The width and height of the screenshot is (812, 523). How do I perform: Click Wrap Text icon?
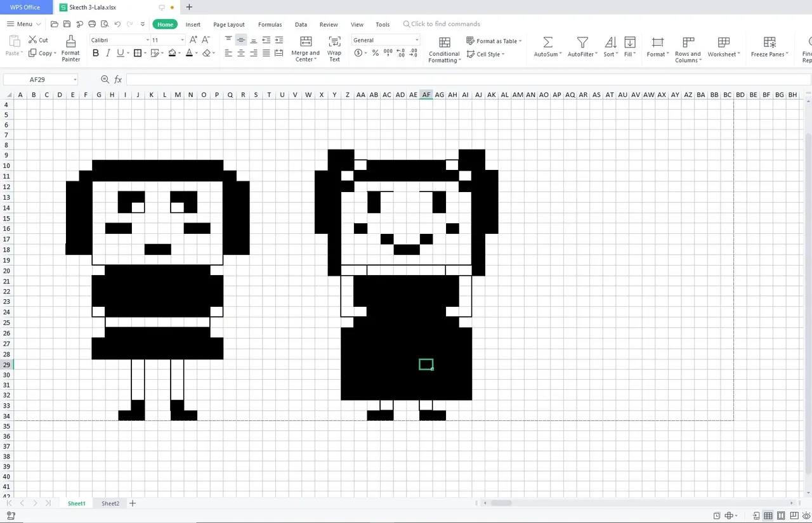[334, 48]
